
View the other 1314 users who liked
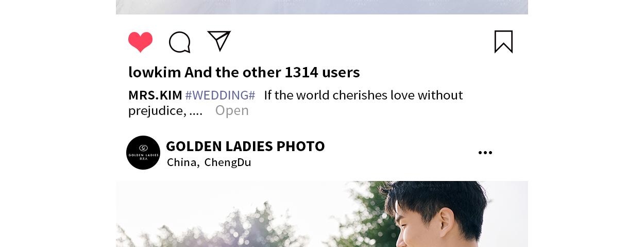tap(273, 72)
